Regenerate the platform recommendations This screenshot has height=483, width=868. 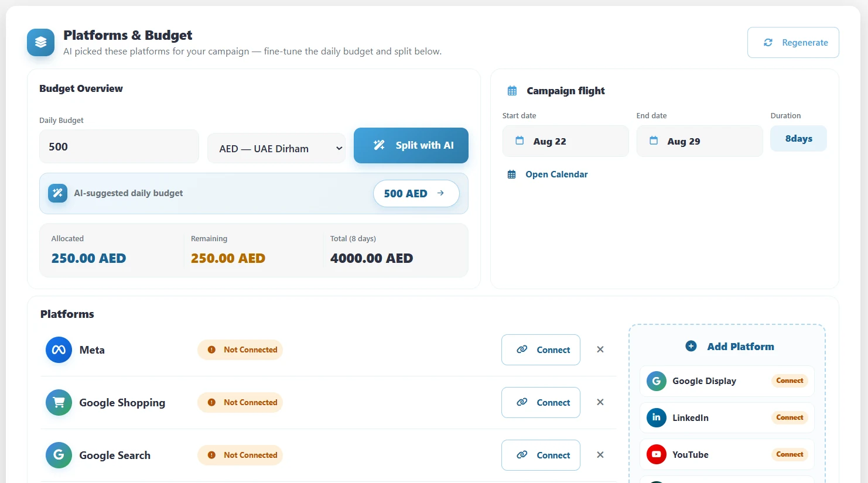pos(793,43)
